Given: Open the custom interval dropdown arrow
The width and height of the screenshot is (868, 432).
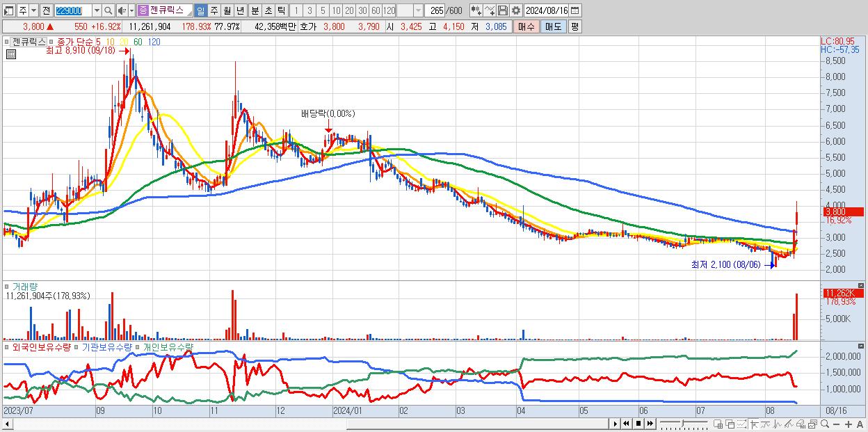Looking at the screenshot, I should pyautogui.click(x=418, y=11).
